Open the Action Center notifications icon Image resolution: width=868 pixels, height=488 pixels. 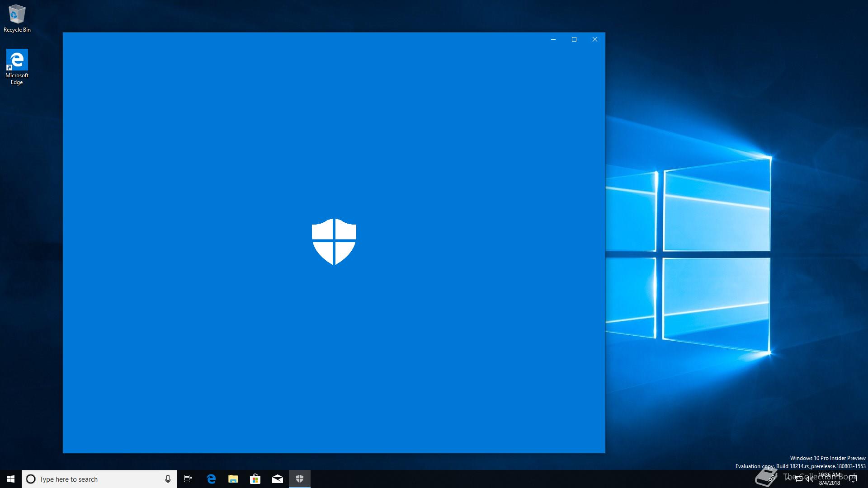click(853, 479)
